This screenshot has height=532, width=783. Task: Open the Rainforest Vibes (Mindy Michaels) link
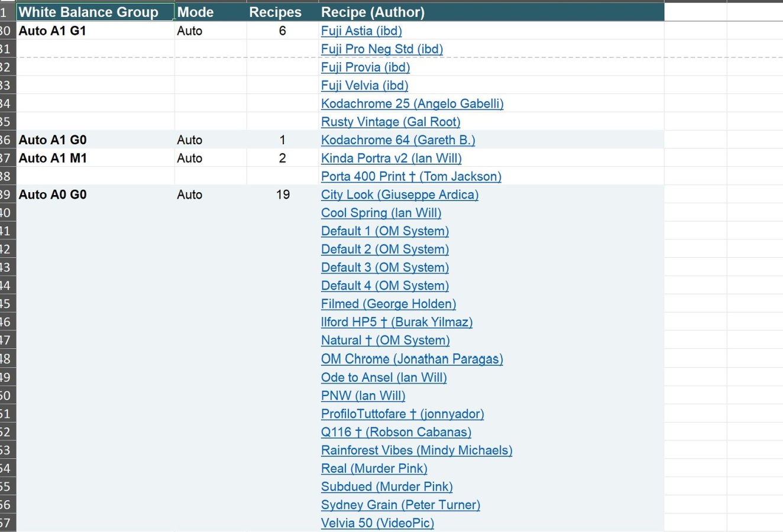click(x=417, y=450)
